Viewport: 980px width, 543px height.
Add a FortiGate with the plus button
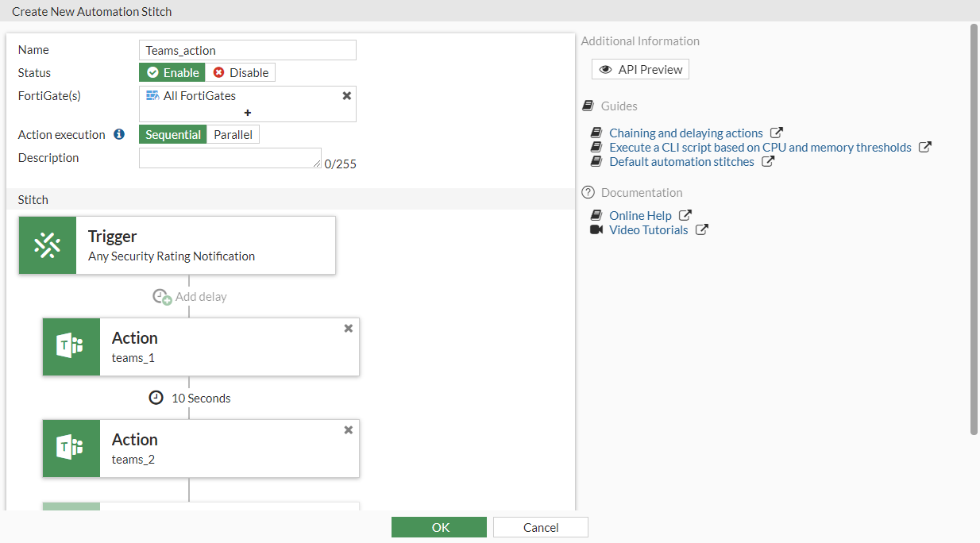248,113
